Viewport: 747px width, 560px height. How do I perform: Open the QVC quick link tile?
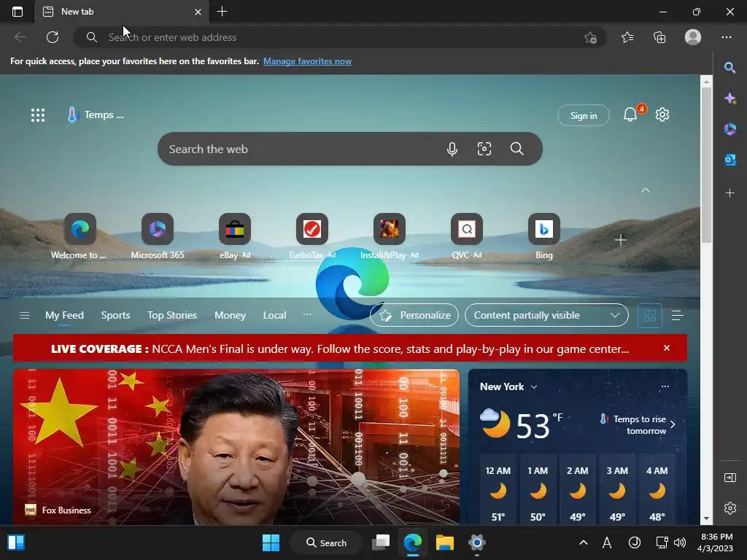467,237
